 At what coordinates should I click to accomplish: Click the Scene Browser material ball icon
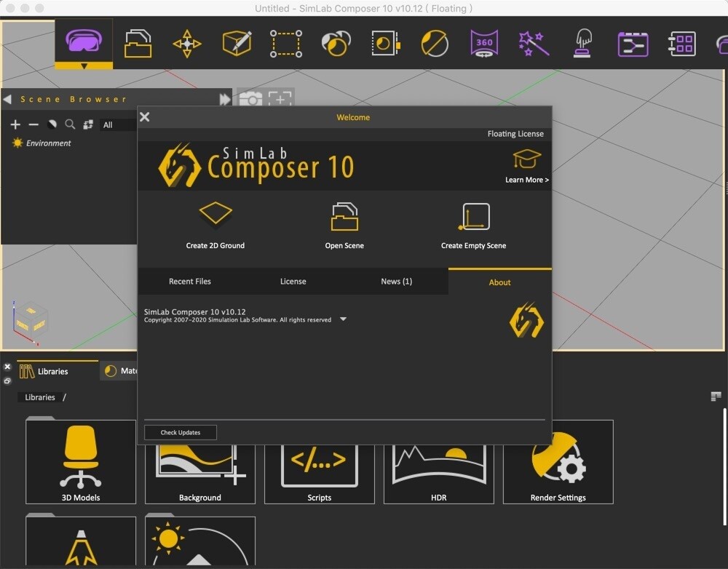pyautogui.click(x=52, y=124)
